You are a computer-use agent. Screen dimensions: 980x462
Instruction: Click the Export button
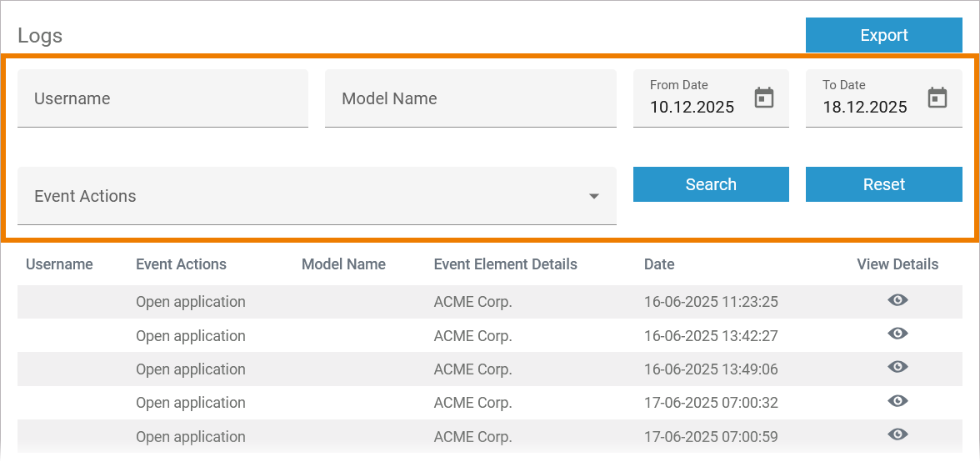tap(883, 35)
